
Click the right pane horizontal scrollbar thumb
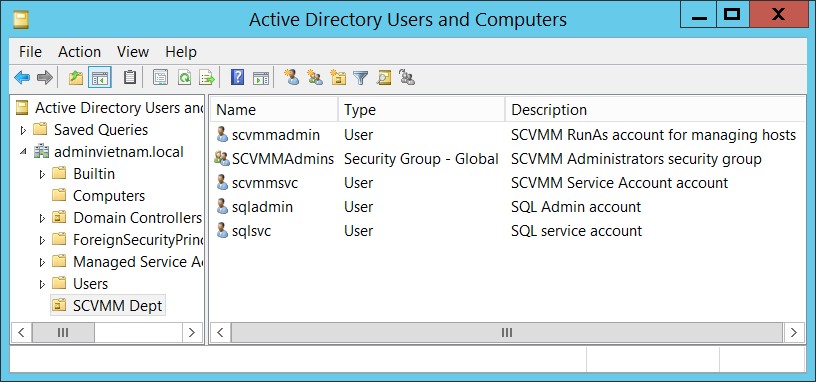tap(507, 333)
